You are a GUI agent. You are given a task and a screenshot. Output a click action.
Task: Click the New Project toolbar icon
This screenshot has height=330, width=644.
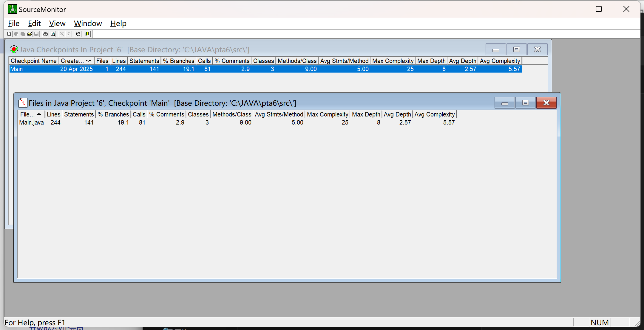(9, 34)
